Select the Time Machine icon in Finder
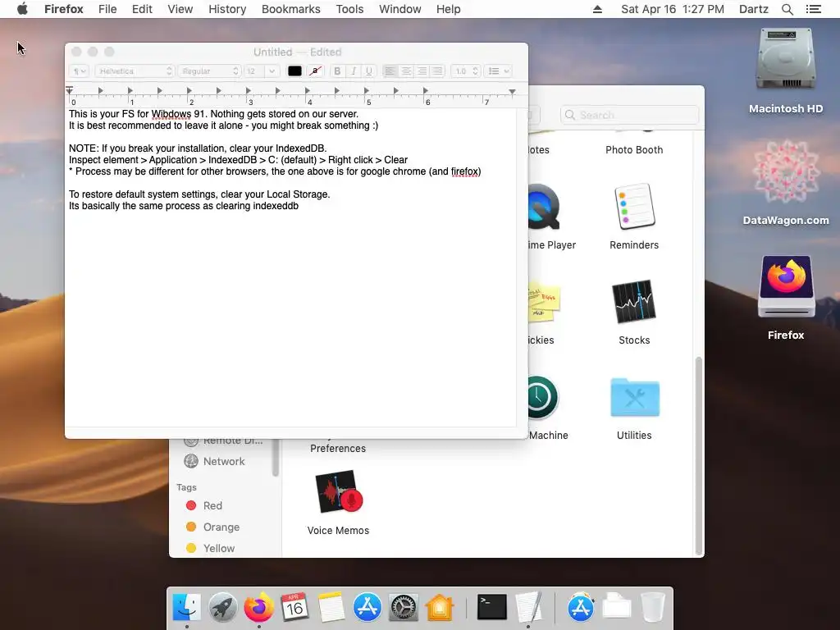840x630 pixels. pyautogui.click(x=543, y=398)
